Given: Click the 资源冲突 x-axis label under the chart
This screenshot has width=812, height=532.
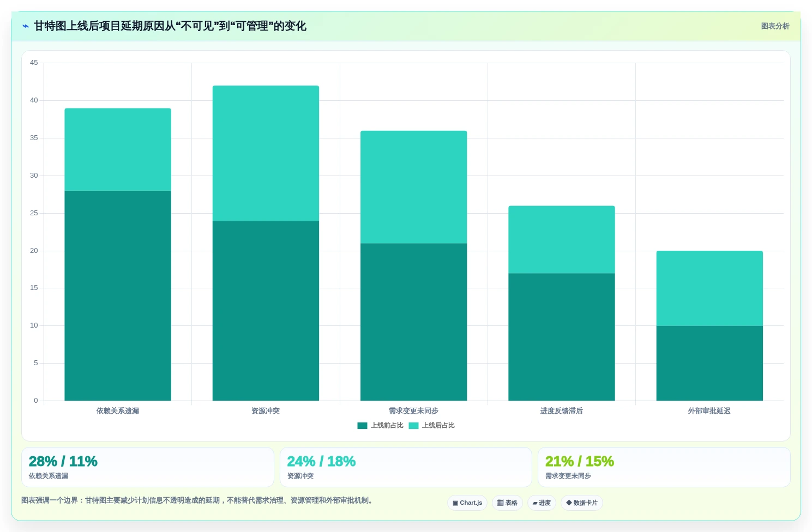Looking at the screenshot, I should tap(266, 411).
